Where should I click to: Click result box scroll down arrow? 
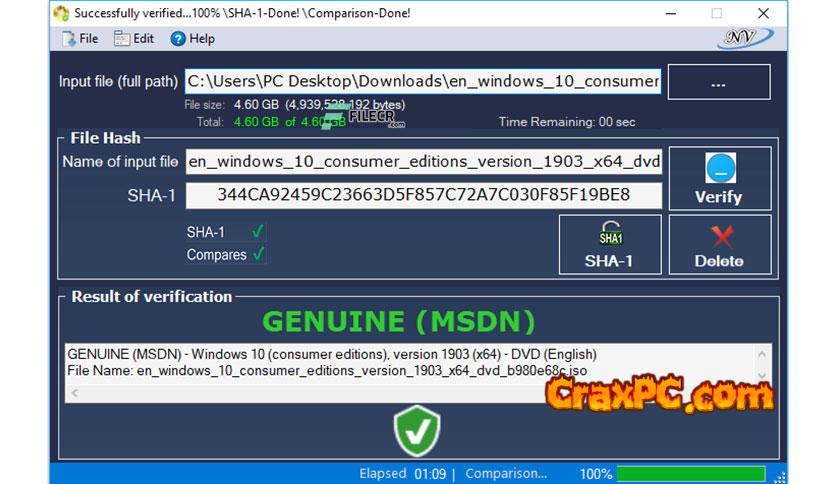(762, 375)
